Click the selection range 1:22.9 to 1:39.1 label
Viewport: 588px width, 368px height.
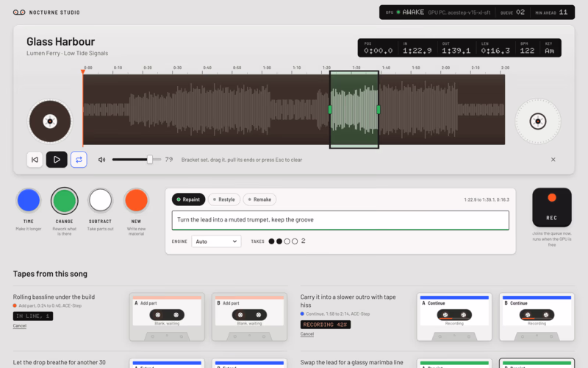point(487,199)
